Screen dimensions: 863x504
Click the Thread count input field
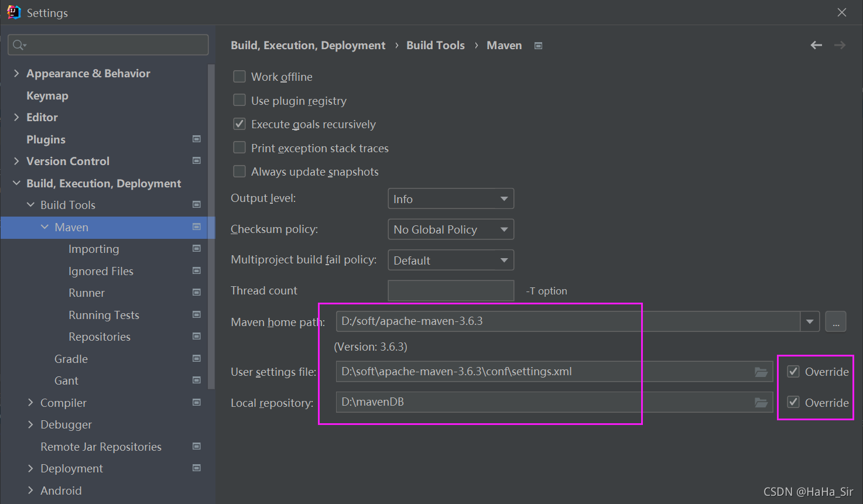[x=451, y=290]
